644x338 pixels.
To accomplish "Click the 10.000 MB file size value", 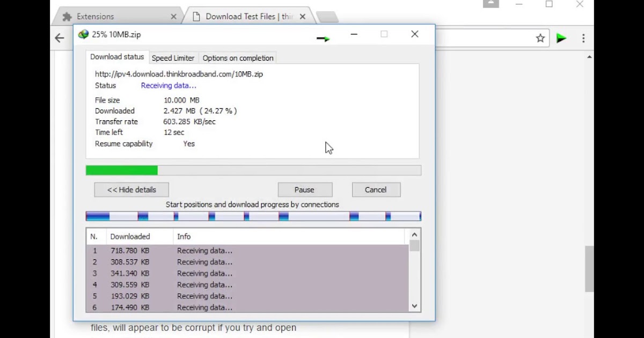I will tap(181, 100).
